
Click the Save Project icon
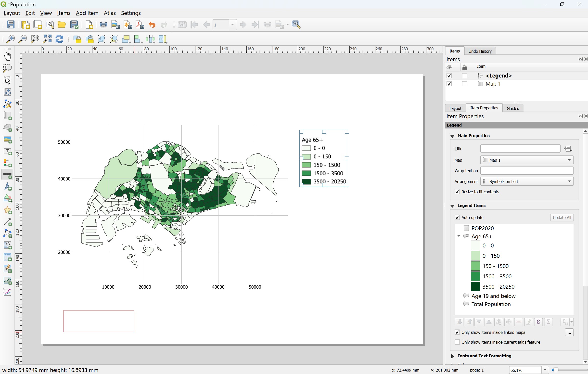(11, 25)
